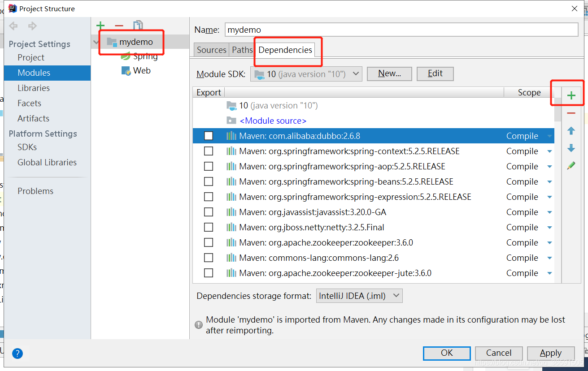Screen dimensions: 588x371
Task: Collapse the mydemo module tree node
Action: (x=96, y=42)
